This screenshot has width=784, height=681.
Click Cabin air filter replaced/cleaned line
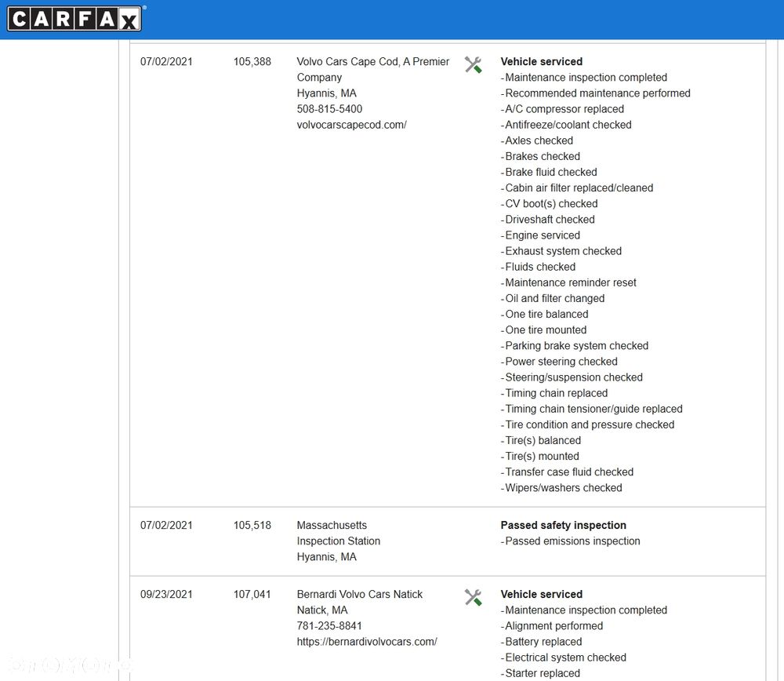click(x=577, y=188)
